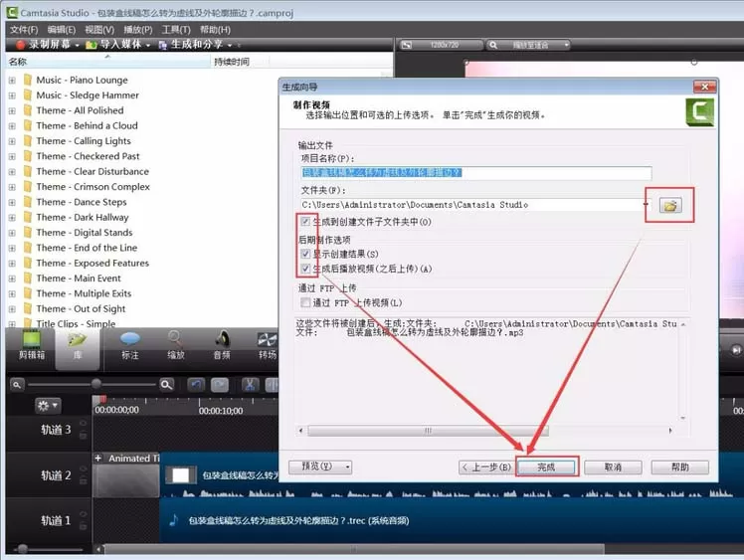Click the white clip thumbnail on track 2
The width and height of the screenshot is (744, 560).
[x=181, y=475]
